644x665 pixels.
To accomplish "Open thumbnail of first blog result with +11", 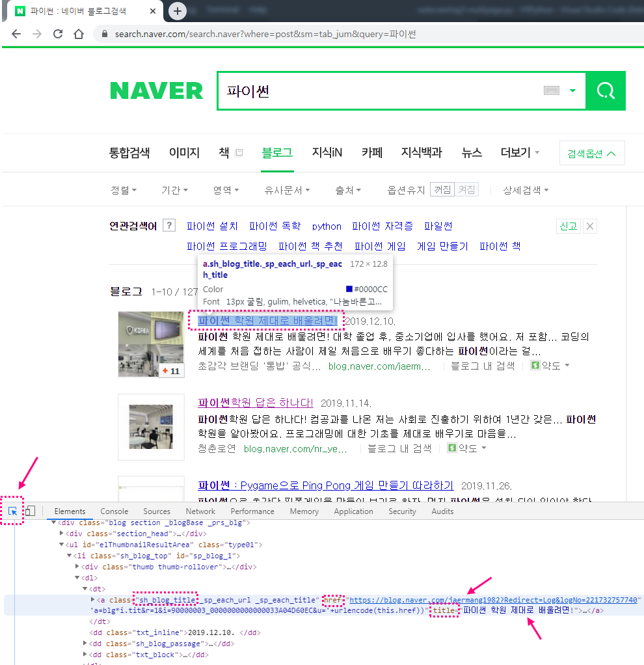I will click(151, 344).
